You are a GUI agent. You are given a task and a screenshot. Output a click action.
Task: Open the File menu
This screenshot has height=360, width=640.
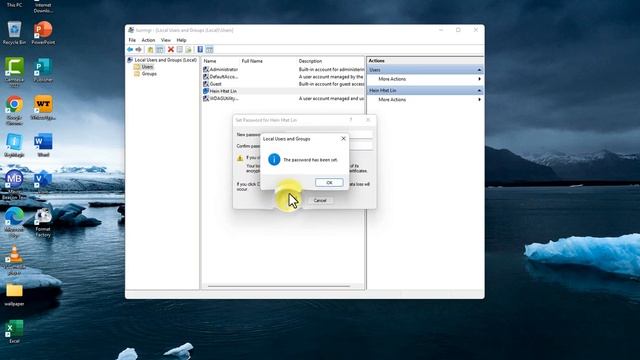pyautogui.click(x=132, y=40)
